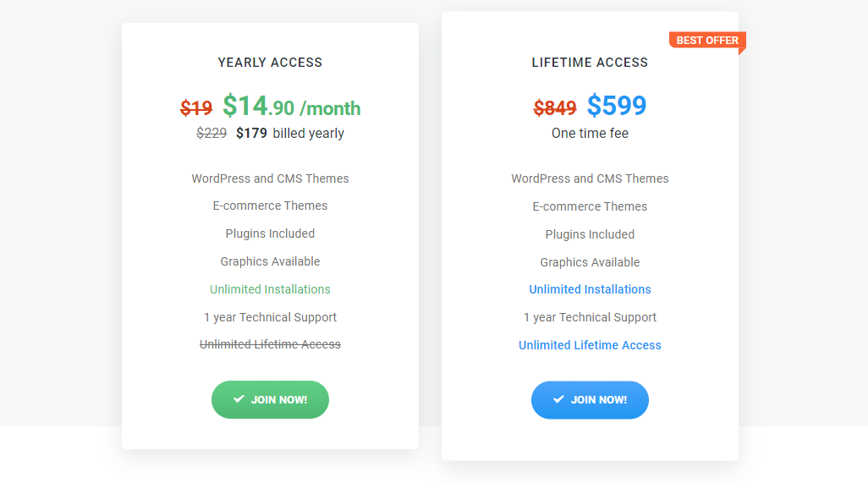Click the blue Join Now button
The image size is (868, 483).
point(590,399)
